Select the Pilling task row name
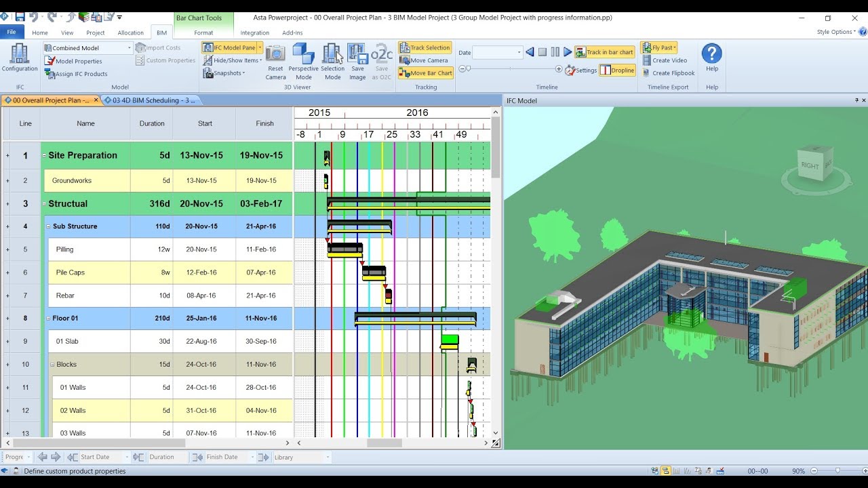This screenshot has height=488, width=868. click(64, 249)
